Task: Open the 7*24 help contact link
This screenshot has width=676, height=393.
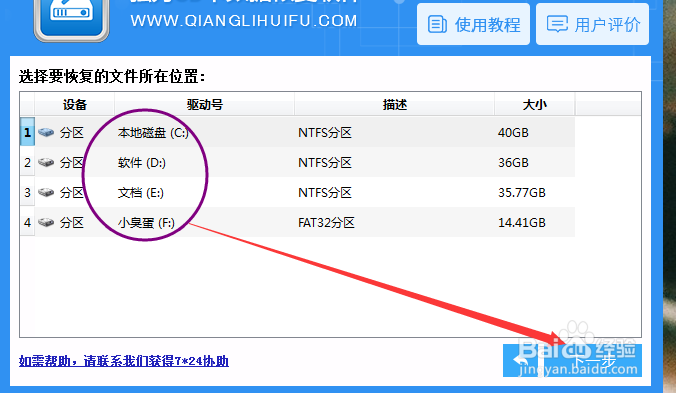Action: [x=124, y=361]
